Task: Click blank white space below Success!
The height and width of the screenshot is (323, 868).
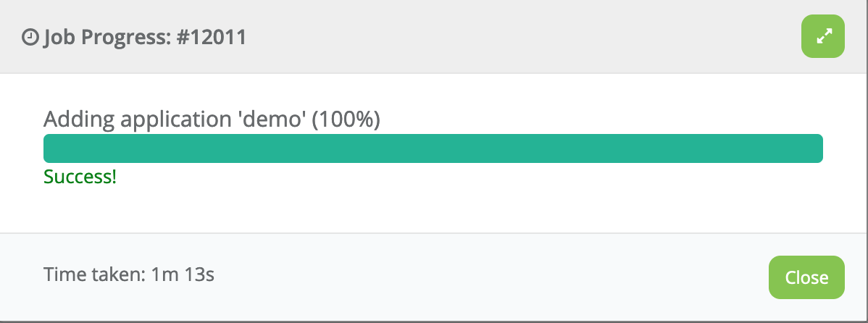Action: point(434,210)
